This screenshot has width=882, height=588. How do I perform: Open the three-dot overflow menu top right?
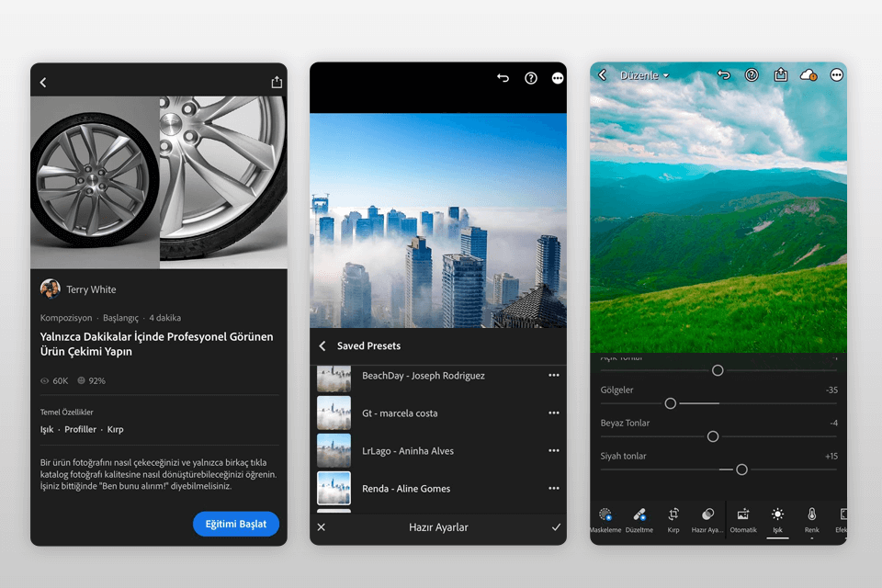(x=836, y=74)
